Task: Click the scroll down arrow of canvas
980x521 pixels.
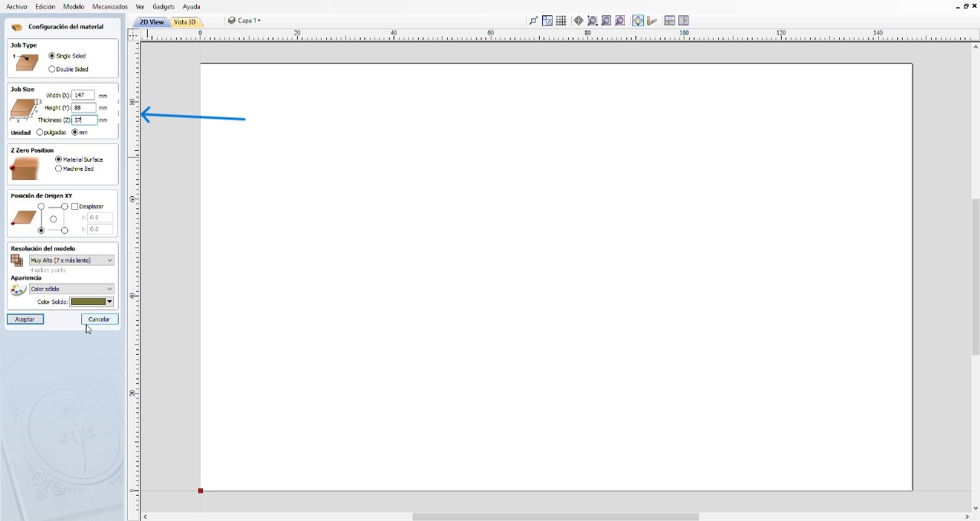Action: pyautogui.click(x=975, y=507)
